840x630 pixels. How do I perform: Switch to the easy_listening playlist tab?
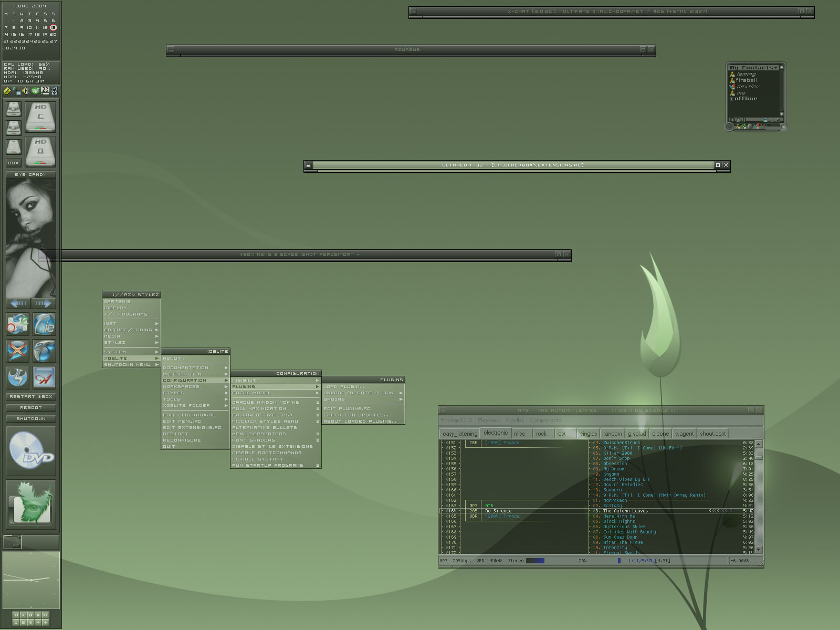(460, 434)
